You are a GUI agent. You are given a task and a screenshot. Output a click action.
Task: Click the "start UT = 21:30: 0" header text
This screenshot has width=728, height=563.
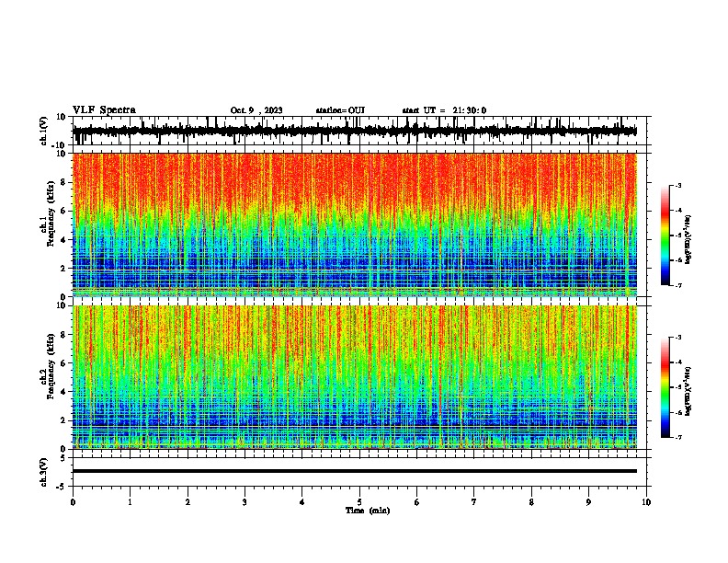(444, 110)
